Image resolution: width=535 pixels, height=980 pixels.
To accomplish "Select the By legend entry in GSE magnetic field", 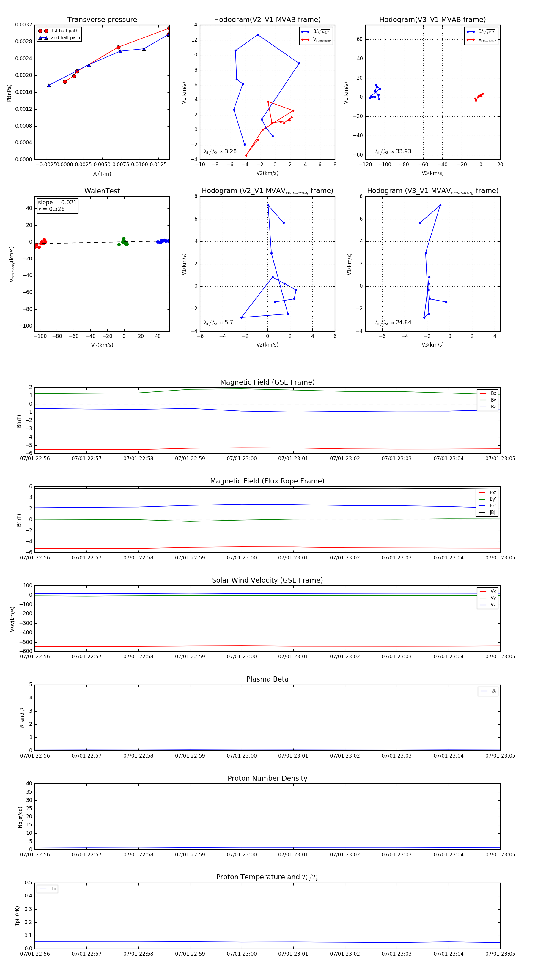I will point(488,400).
